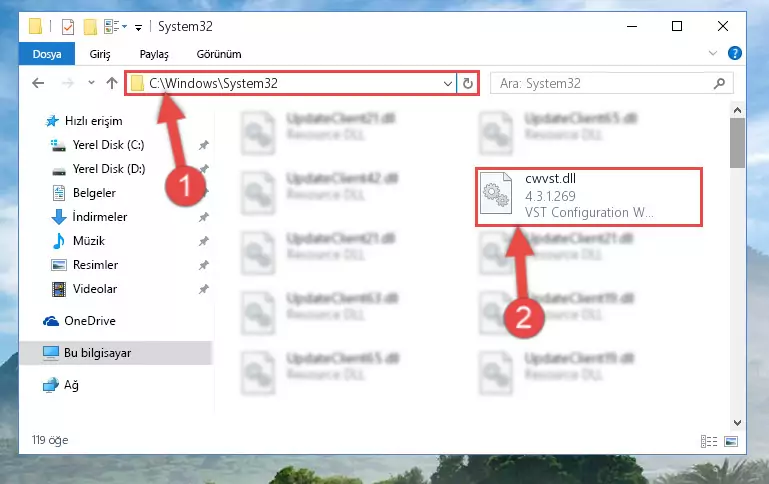This screenshot has height=484, width=769.
Task: Switch to the Görünüm tab
Action: (x=219, y=54)
